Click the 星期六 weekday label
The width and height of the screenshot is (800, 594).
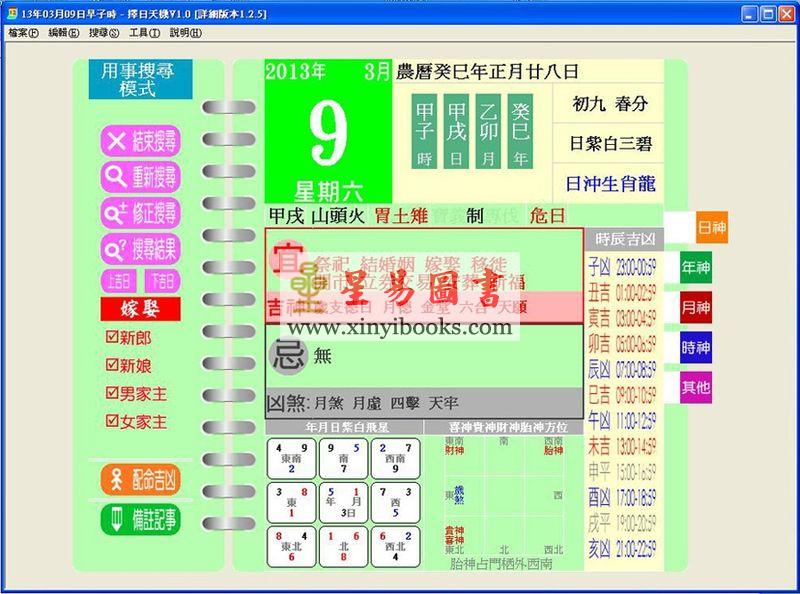[x=328, y=192]
